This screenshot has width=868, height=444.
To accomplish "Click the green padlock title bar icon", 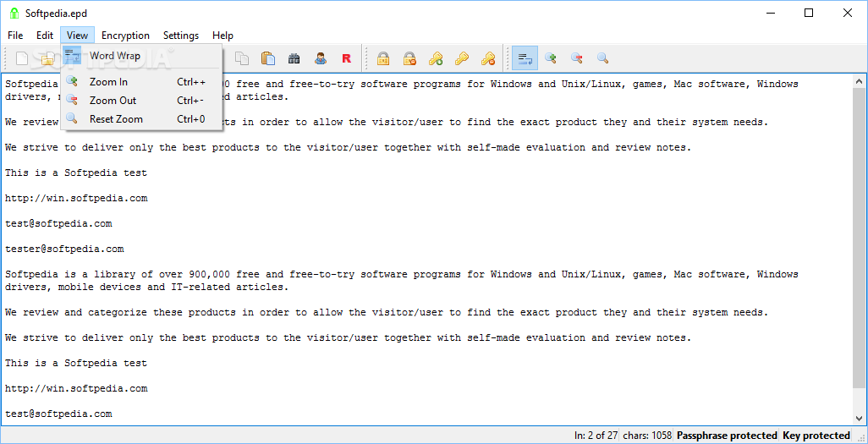I will [14, 14].
